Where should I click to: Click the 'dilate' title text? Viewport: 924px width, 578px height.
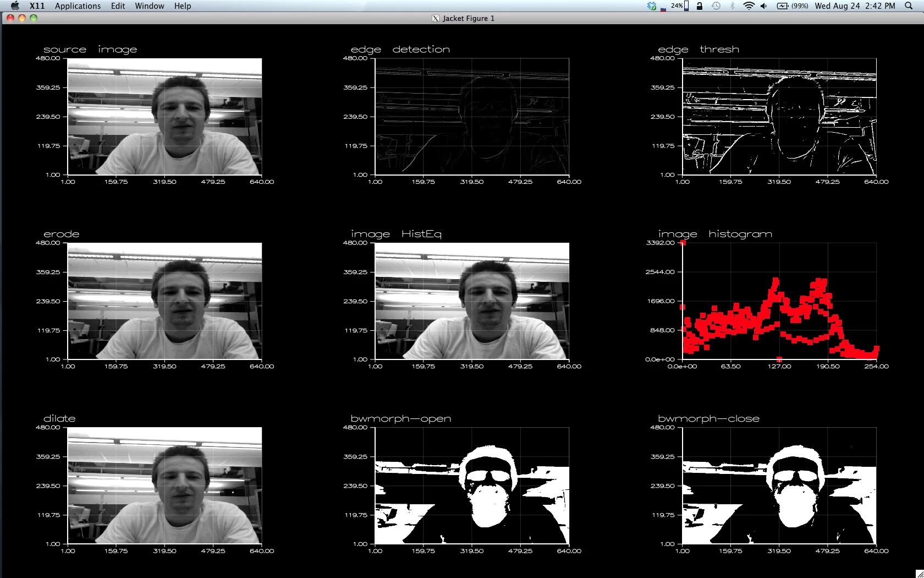pyautogui.click(x=59, y=418)
